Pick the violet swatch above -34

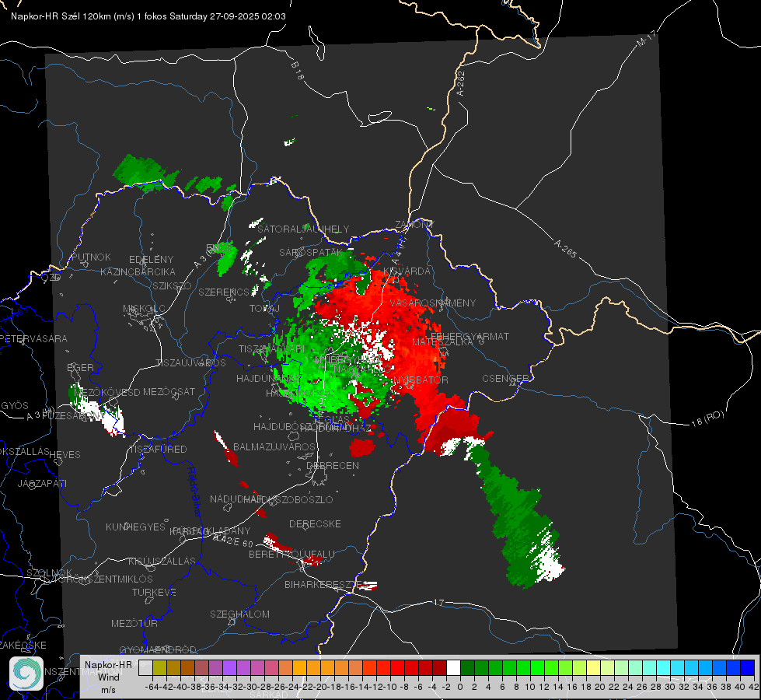pyautogui.click(x=229, y=668)
